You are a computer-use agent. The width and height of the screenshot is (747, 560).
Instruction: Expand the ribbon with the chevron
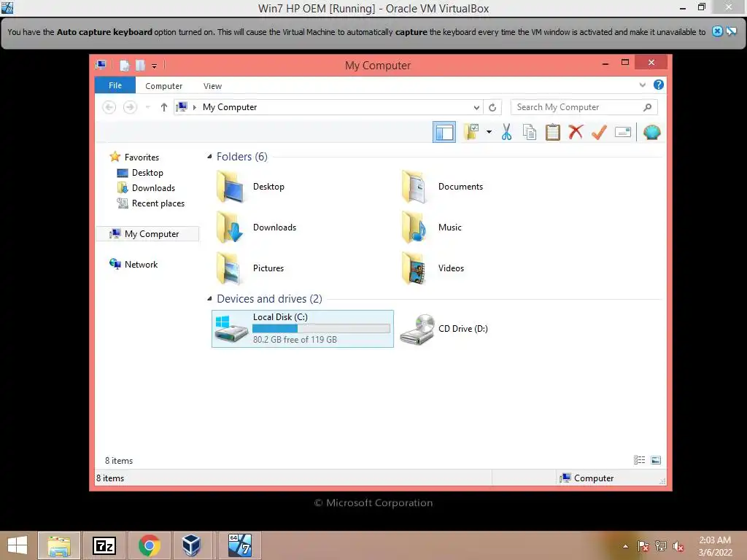click(642, 85)
